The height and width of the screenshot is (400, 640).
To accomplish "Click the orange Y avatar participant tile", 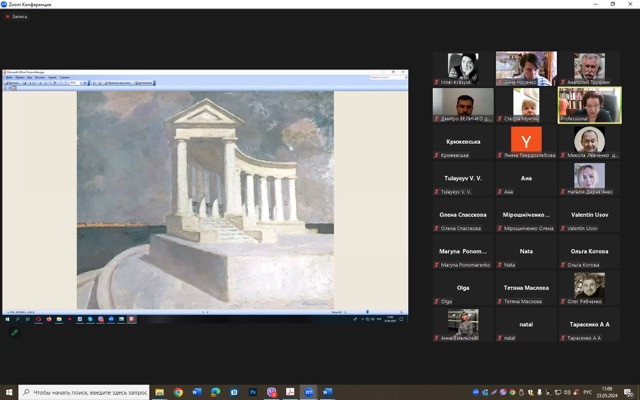I will coord(526,141).
